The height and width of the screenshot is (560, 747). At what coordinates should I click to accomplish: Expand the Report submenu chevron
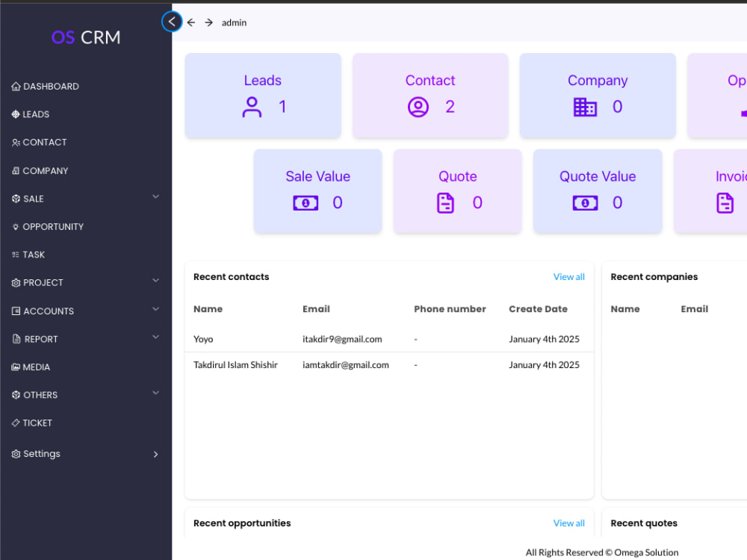pos(156,337)
